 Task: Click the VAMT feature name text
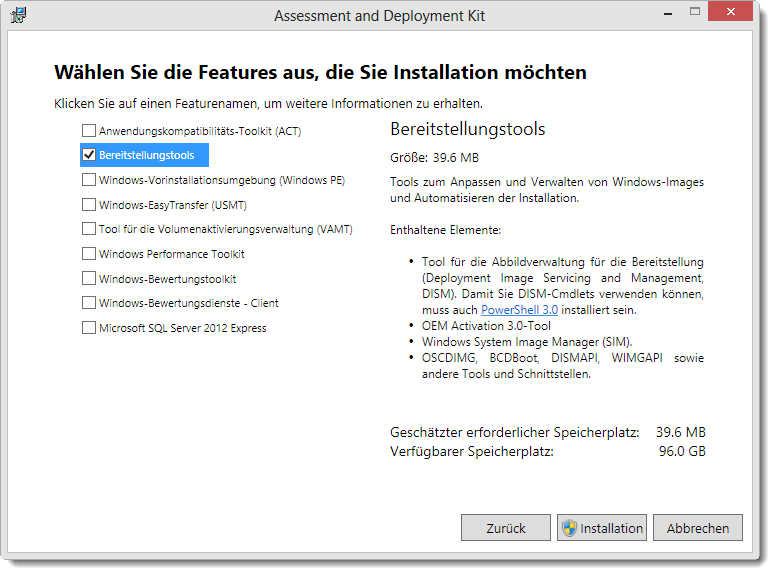click(x=225, y=229)
